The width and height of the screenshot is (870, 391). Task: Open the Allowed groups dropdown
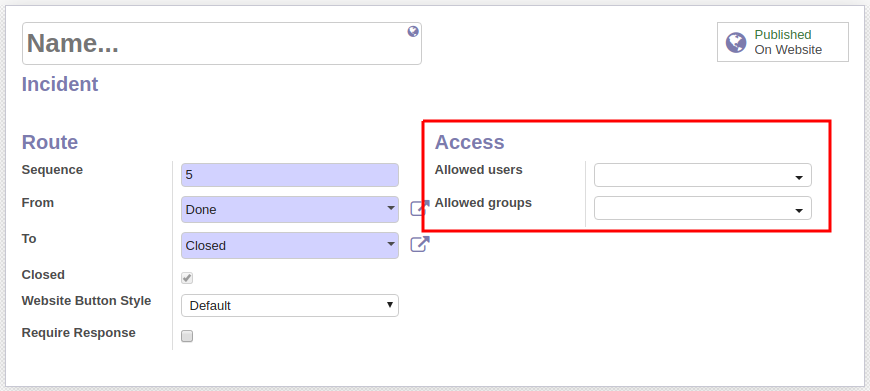[x=702, y=208]
